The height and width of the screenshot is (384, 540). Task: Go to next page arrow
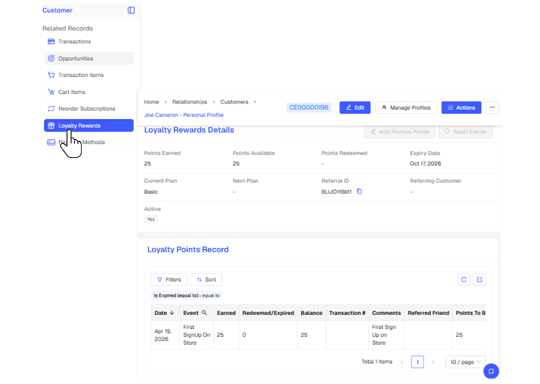click(433, 362)
